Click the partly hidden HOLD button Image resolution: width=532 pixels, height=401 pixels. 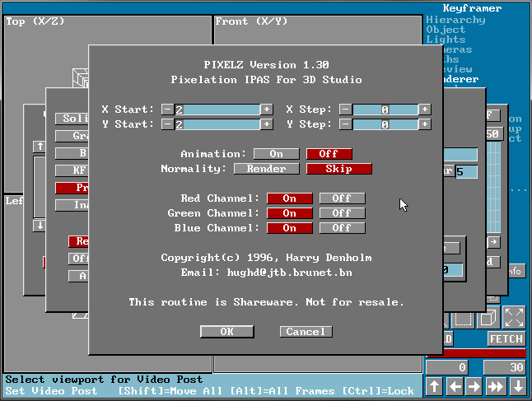[x=448, y=338]
